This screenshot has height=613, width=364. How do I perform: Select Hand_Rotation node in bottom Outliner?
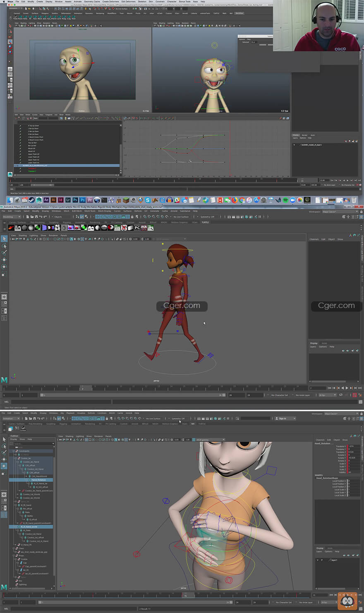click(39, 480)
